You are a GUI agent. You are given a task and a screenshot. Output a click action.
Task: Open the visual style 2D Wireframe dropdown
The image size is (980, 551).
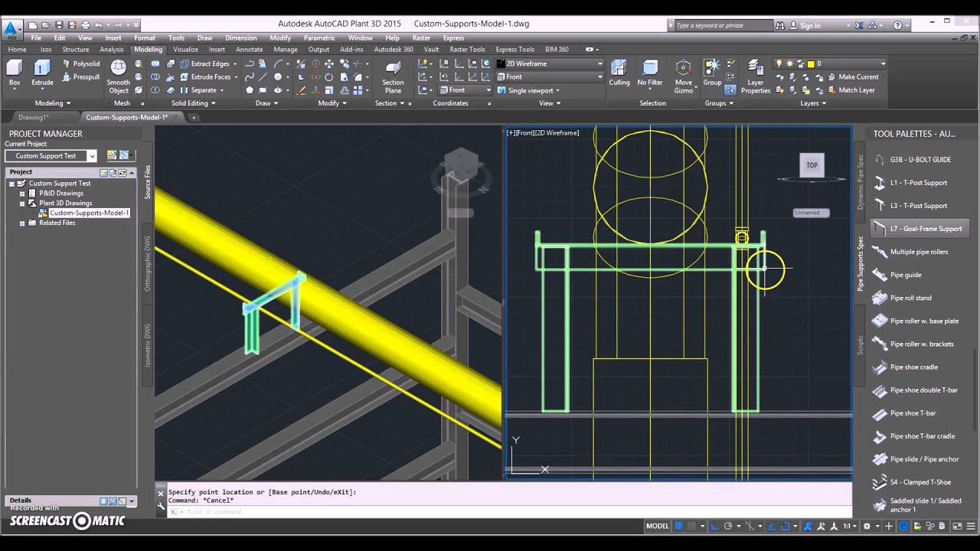(549, 64)
